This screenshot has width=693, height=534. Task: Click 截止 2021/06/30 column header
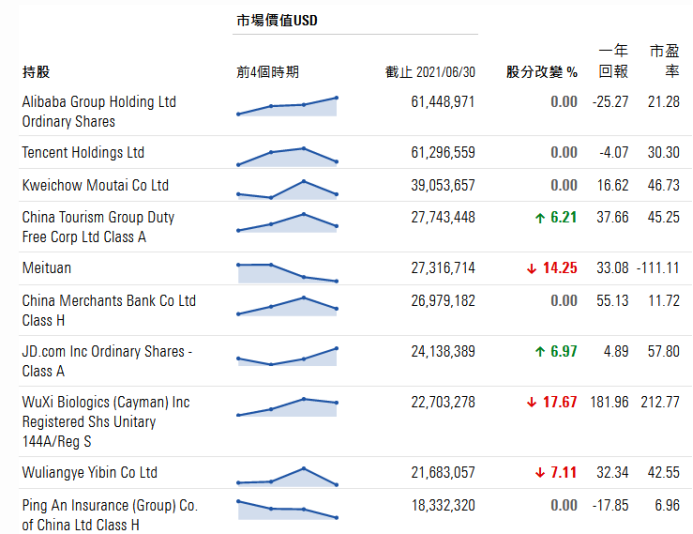coord(430,73)
